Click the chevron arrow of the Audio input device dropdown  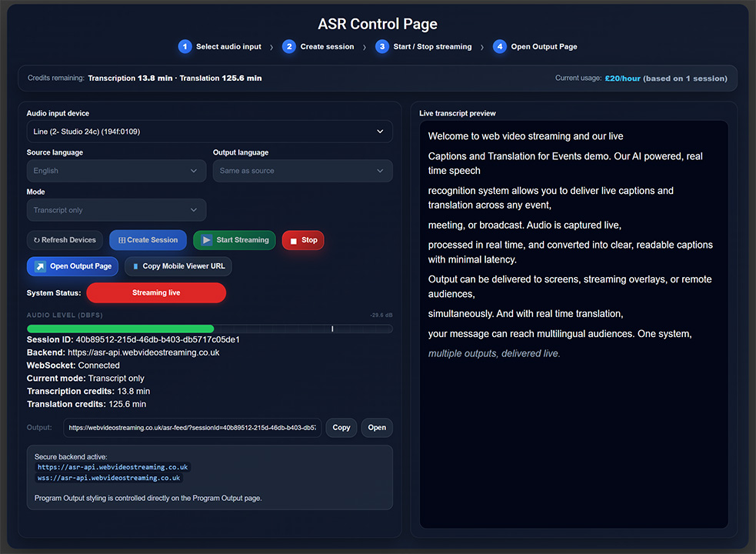(380, 132)
